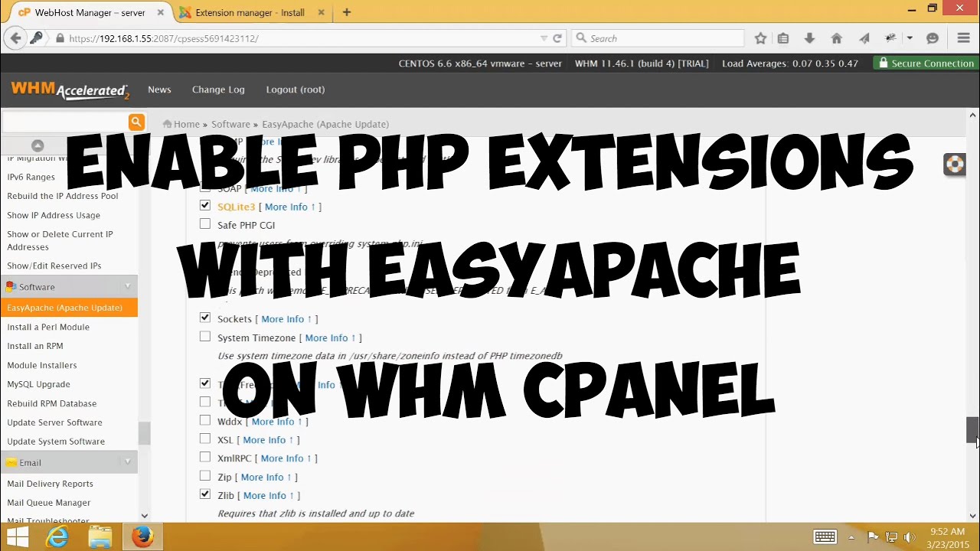Click More Info next to Zlib
The height and width of the screenshot is (551, 980).
[x=269, y=496]
